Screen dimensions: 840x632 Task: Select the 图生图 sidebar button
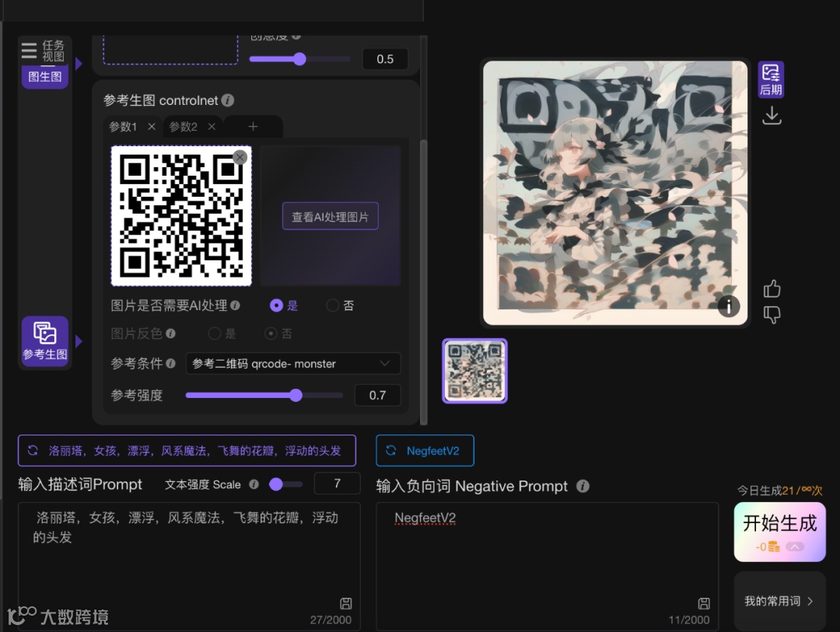45,77
